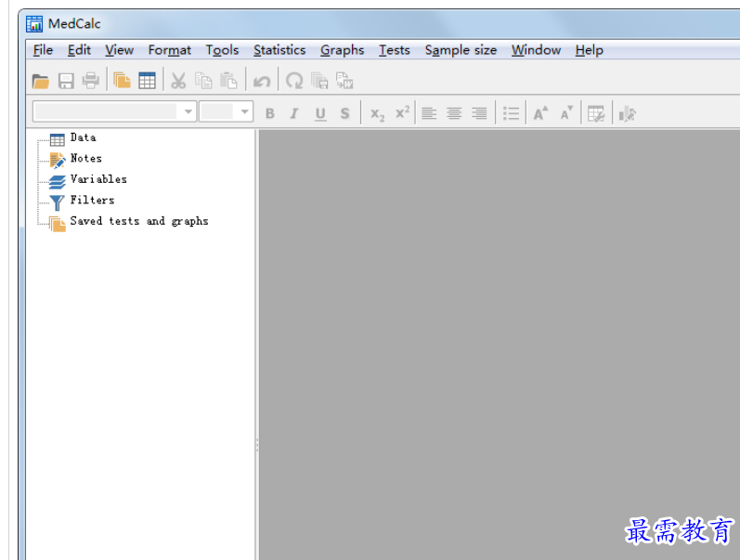Click the Save test to list icon
The width and height of the screenshot is (740, 560).
coord(319,81)
